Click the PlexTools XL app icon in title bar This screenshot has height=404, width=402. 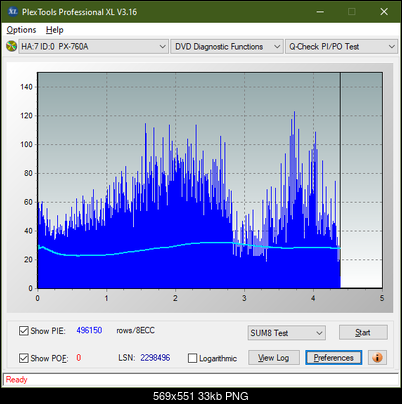coord(12,12)
